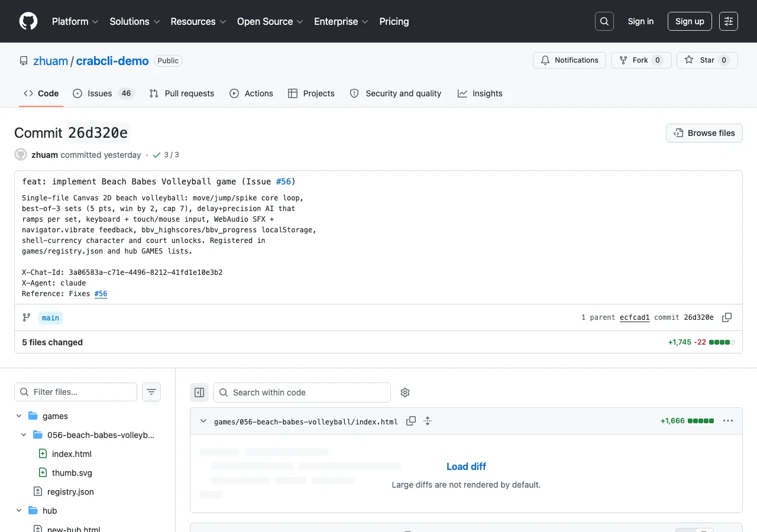Expand the Solutions menu
The image size is (757, 532).
[135, 21]
